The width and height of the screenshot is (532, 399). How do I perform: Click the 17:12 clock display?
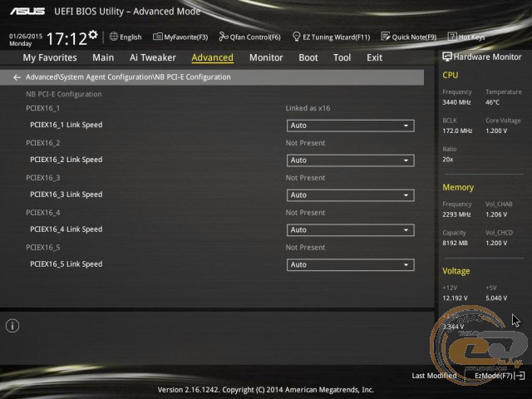pos(66,39)
